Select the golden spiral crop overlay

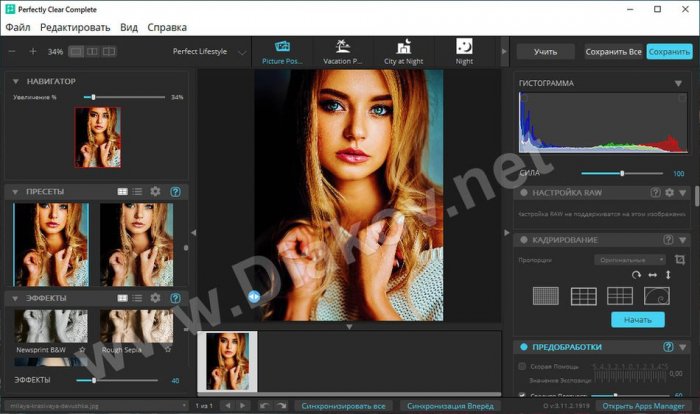point(655,295)
